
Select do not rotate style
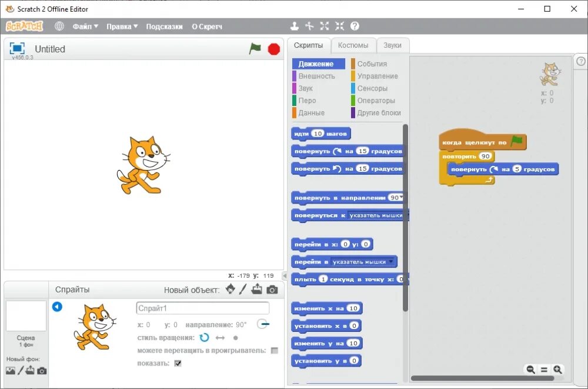(236, 338)
